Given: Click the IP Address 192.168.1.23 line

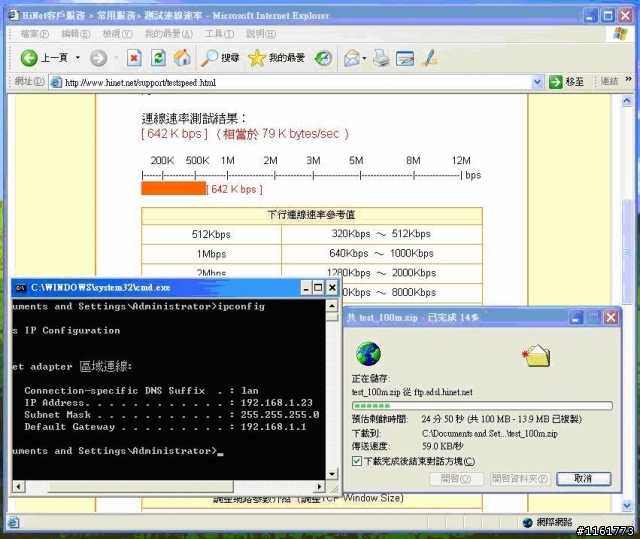Looking at the screenshot, I should 168,403.
